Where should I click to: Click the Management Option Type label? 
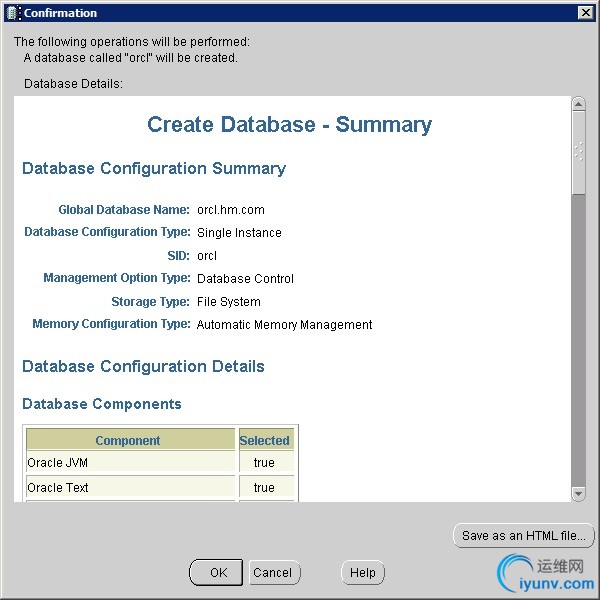pyautogui.click(x=117, y=278)
